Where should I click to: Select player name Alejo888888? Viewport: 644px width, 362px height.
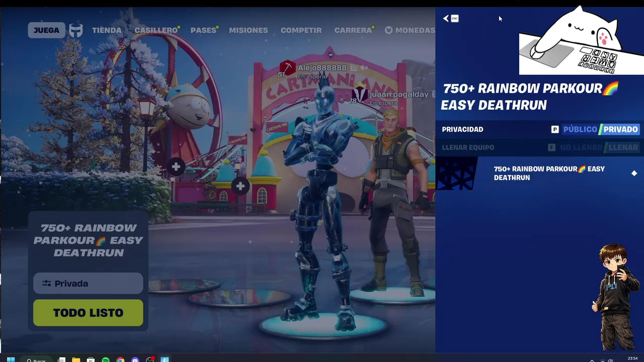(322, 68)
